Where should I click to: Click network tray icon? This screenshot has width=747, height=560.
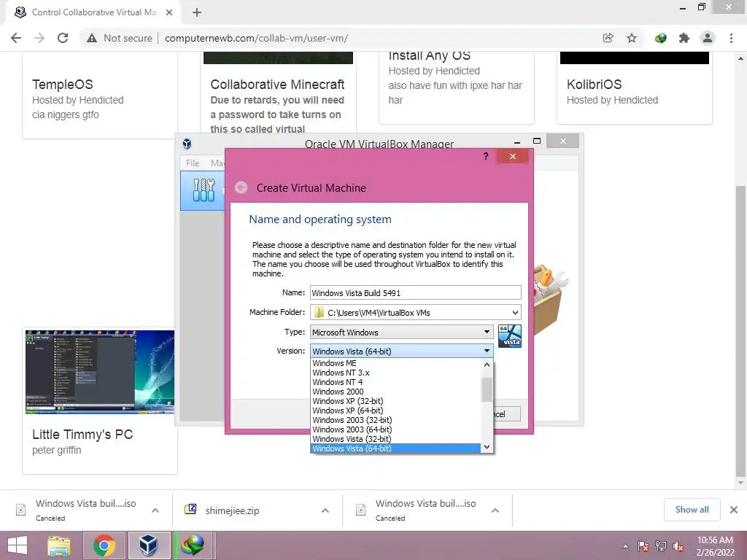661,546
